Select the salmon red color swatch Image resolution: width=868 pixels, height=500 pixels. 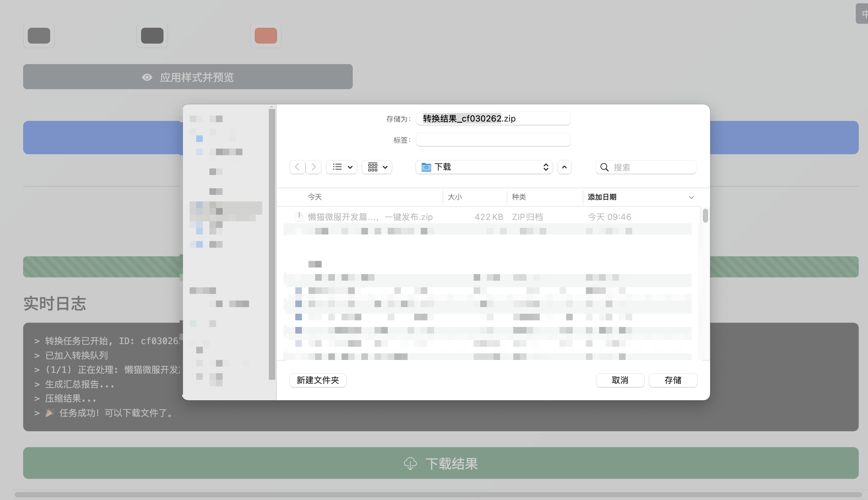[266, 36]
